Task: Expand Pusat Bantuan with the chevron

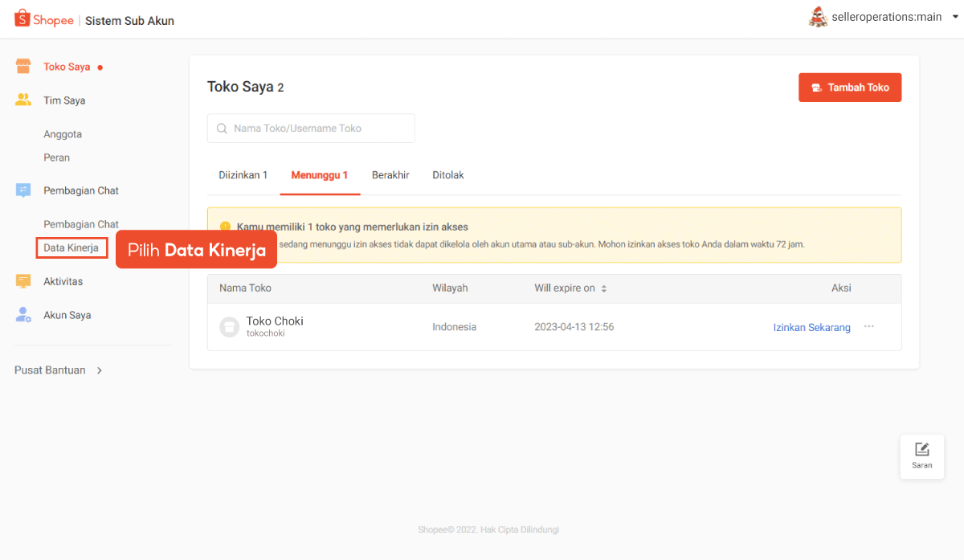Action: (x=100, y=370)
